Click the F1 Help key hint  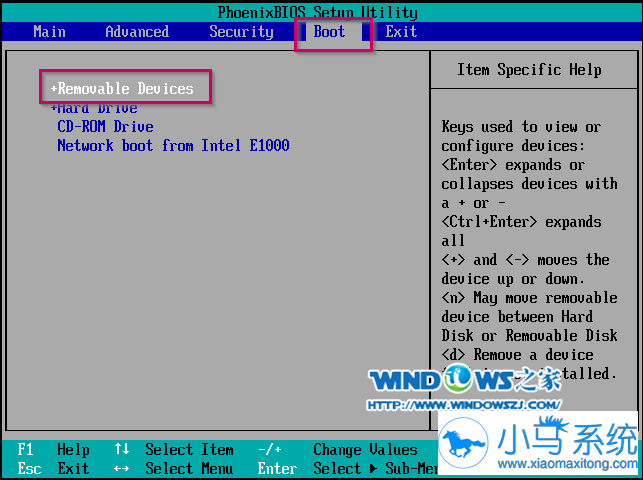click(53, 449)
